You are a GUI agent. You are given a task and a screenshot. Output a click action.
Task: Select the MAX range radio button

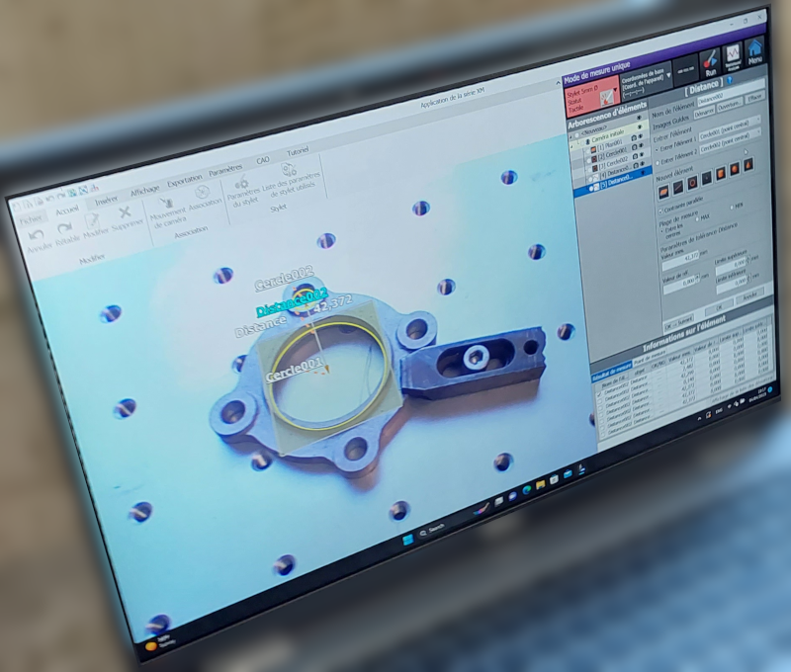[x=698, y=218]
